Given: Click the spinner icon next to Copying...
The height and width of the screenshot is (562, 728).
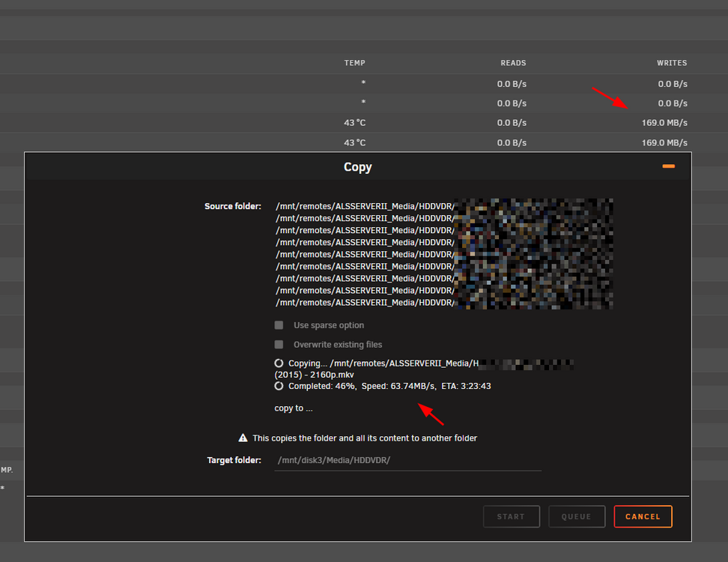Looking at the screenshot, I should pos(279,363).
